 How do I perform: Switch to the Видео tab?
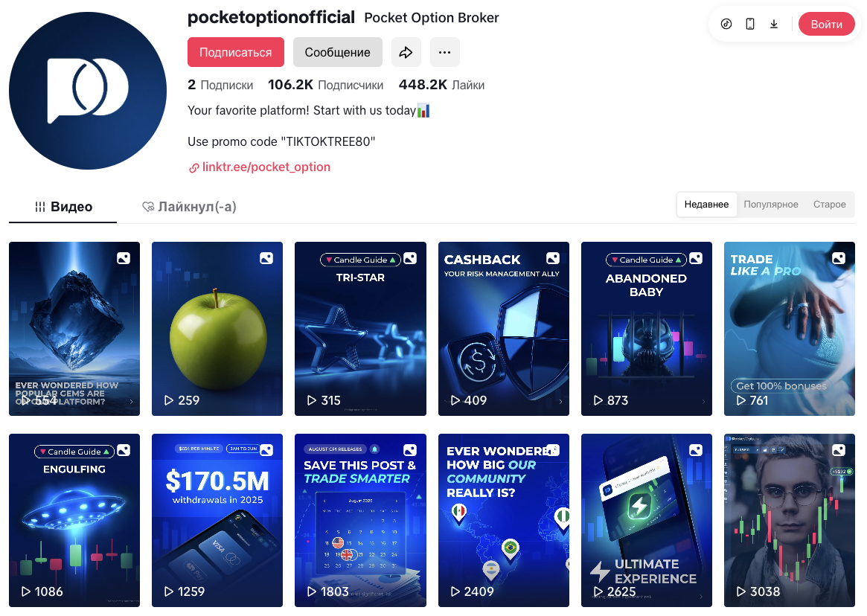pyautogui.click(x=63, y=207)
